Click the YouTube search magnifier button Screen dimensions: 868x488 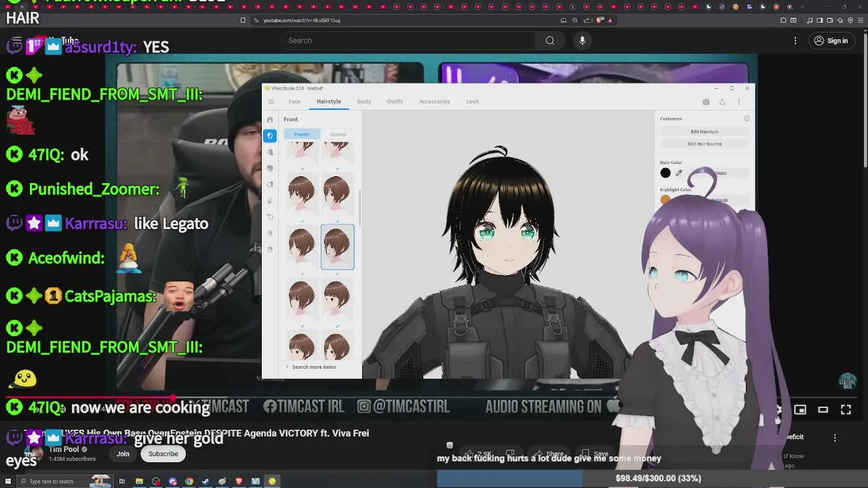point(550,41)
